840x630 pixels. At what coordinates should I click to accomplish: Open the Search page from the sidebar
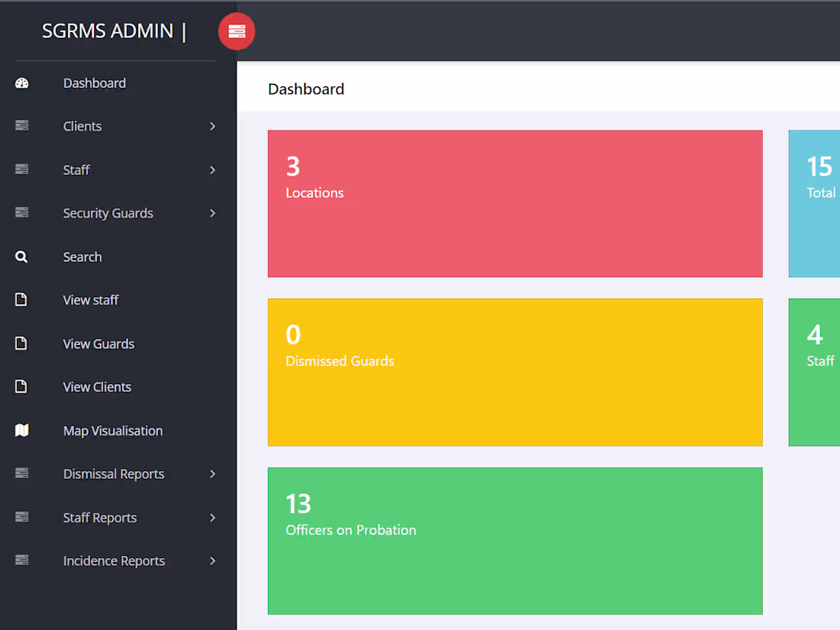click(82, 257)
